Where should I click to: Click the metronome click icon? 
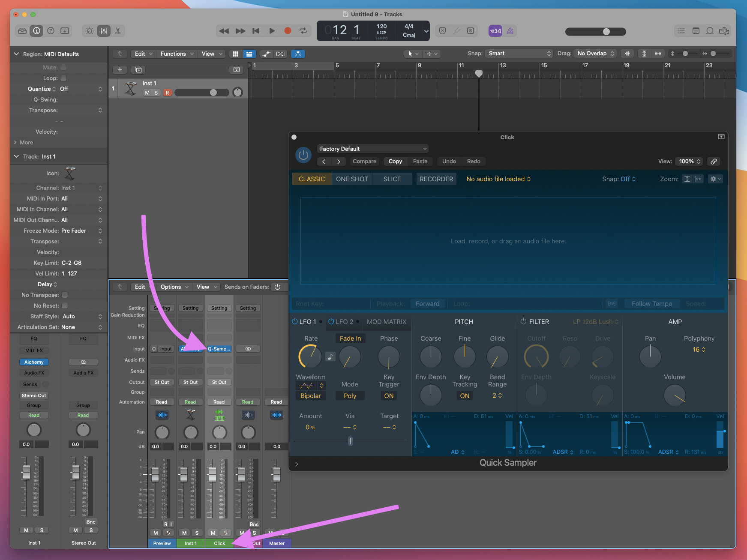pyautogui.click(x=510, y=31)
